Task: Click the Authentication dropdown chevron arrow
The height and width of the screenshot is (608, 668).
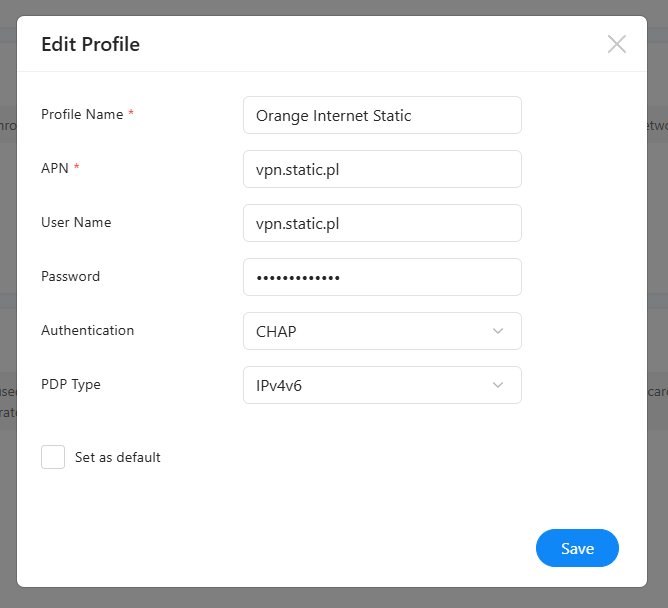Action: [x=498, y=331]
